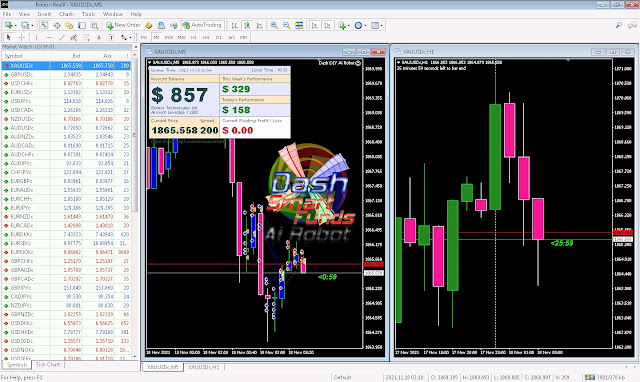Select the Vertical Line tool
The width and height of the screenshot is (640, 382).
pos(36,38)
